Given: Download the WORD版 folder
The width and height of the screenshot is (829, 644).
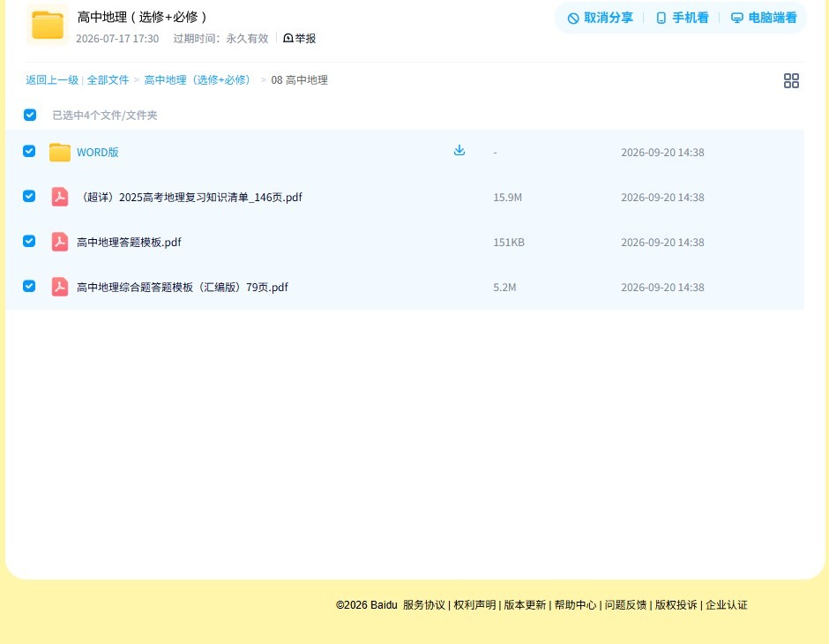Looking at the screenshot, I should (x=459, y=151).
